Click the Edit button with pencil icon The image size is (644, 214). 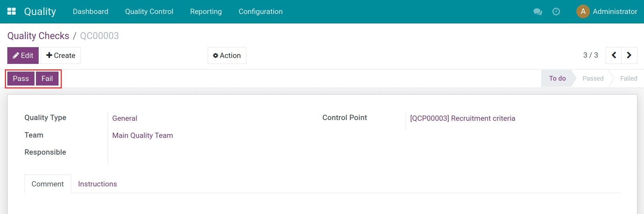(23, 56)
